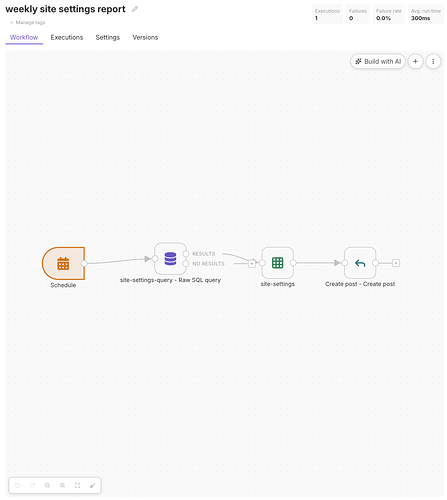Click the NO RESULTS output port

186,264
